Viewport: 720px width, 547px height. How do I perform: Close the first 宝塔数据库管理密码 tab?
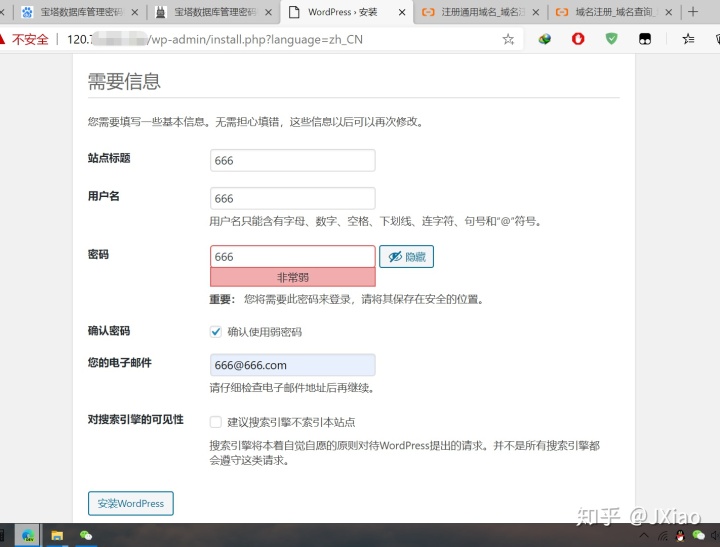(x=135, y=12)
